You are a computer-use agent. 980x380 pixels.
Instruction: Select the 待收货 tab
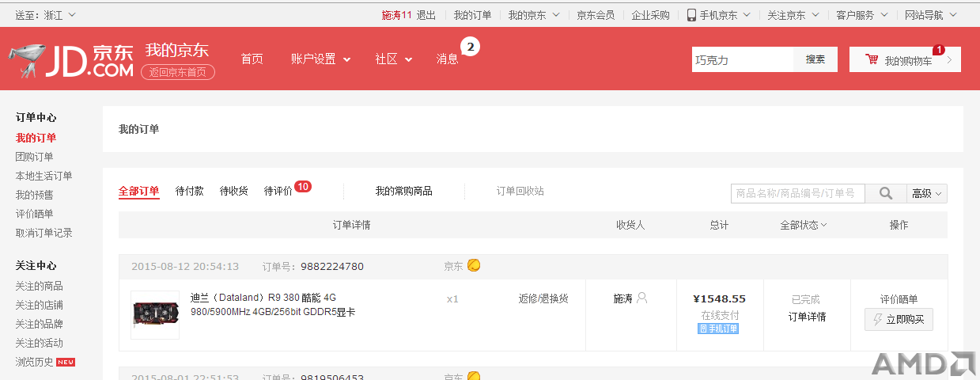(234, 191)
